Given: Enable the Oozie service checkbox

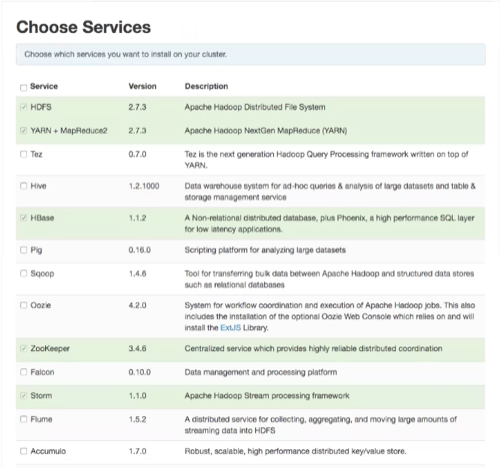Looking at the screenshot, I should pos(23,305).
